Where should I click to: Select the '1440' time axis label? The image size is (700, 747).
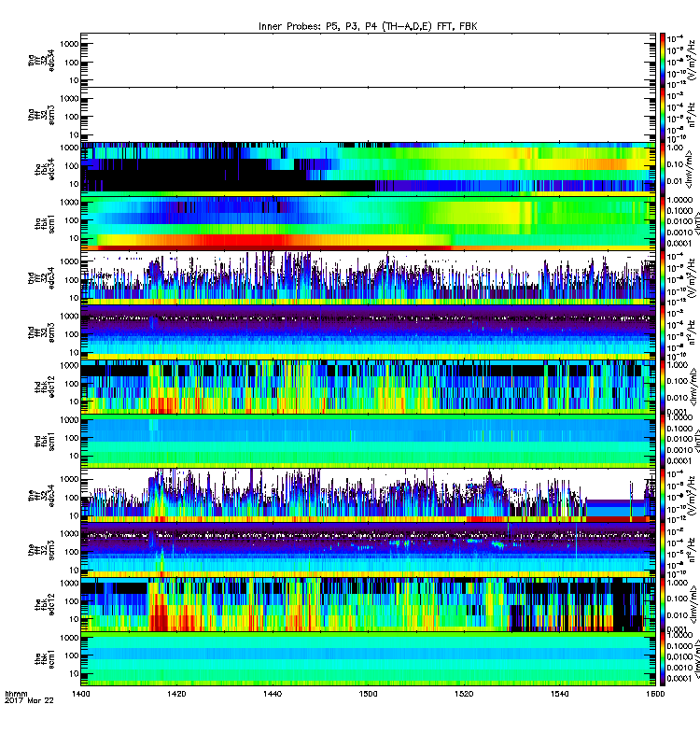point(273,694)
